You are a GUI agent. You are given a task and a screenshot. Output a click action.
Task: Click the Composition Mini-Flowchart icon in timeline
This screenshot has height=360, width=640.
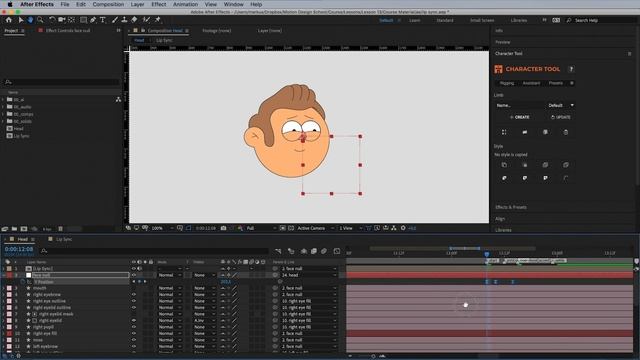tap(278, 251)
